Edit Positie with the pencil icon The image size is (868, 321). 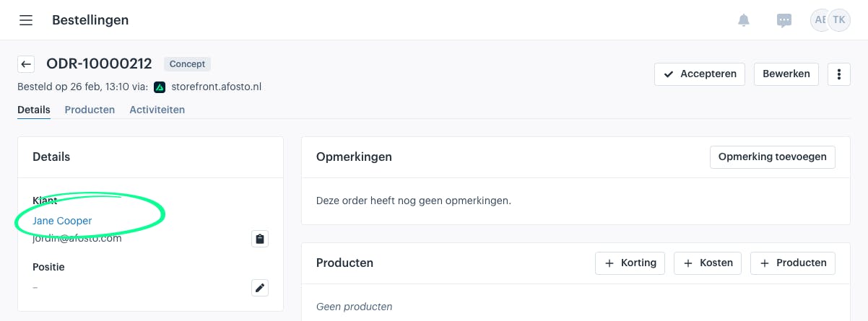[x=260, y=288]
